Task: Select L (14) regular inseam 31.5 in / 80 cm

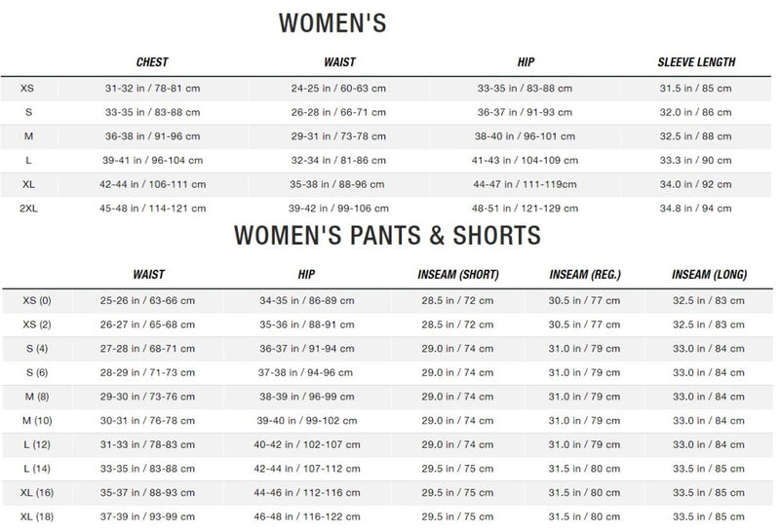Action: point(584,469)
